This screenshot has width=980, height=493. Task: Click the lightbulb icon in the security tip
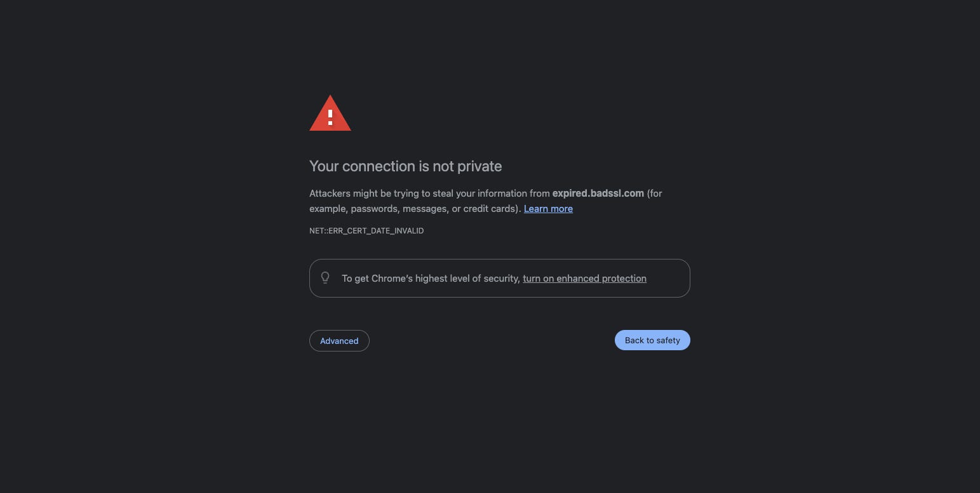click(x=325, y=278)
